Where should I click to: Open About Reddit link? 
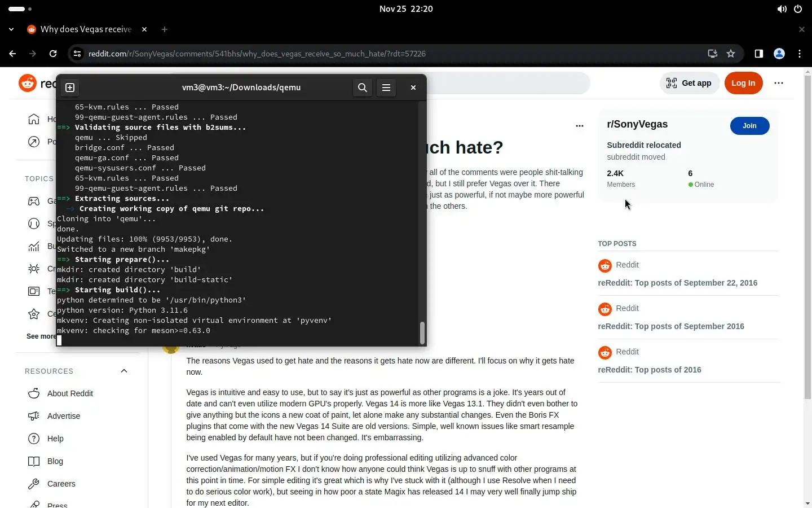[x=70, y=393]
